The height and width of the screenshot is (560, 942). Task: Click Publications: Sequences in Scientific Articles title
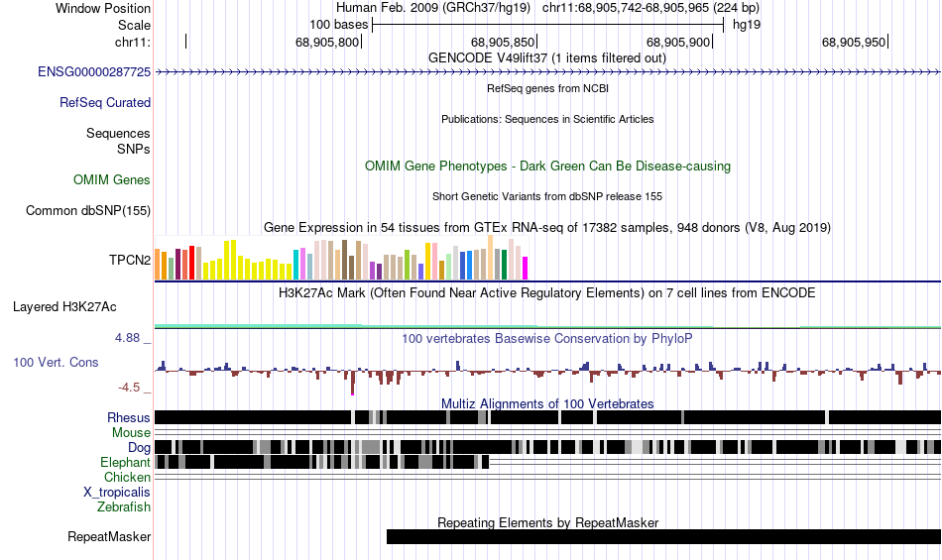coord(547,119)
